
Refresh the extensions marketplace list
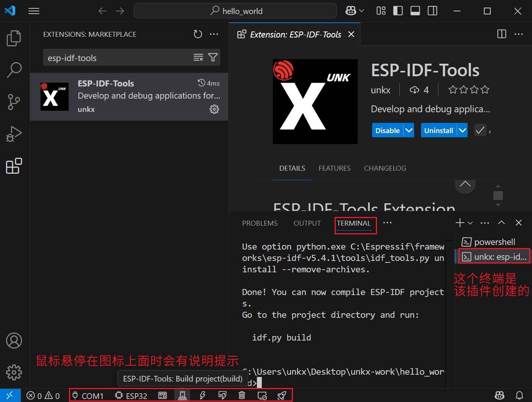[198, 34]
